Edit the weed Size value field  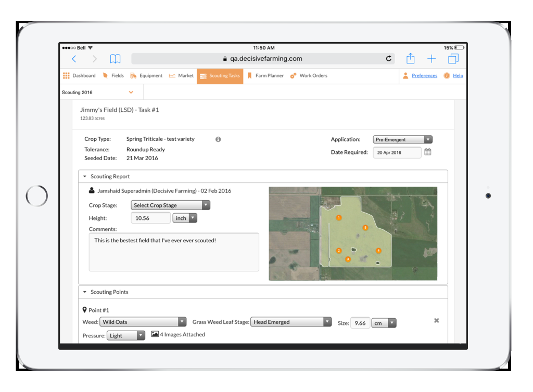(360, 323)
